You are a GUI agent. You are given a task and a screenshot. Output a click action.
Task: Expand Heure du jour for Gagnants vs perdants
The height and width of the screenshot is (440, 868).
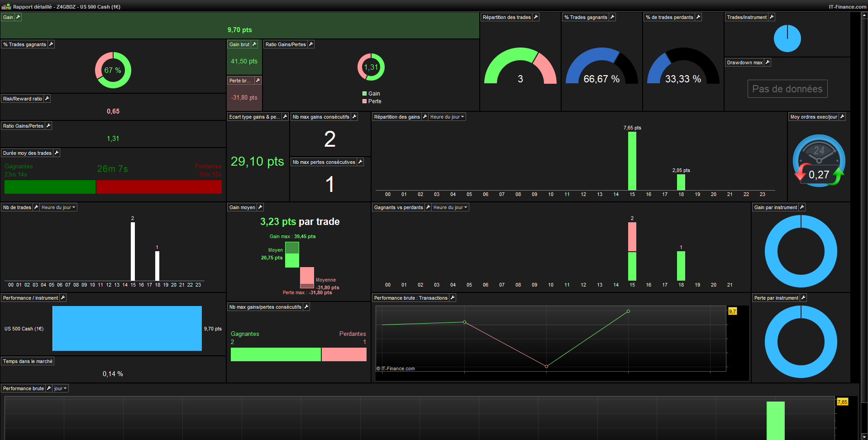coord(450,207)
